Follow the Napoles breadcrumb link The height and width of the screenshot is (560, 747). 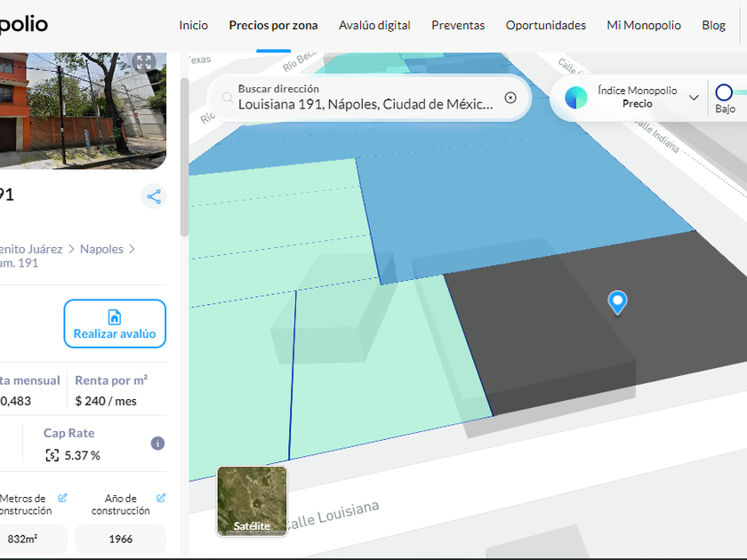pyautogui.click(x=101, y=249)
